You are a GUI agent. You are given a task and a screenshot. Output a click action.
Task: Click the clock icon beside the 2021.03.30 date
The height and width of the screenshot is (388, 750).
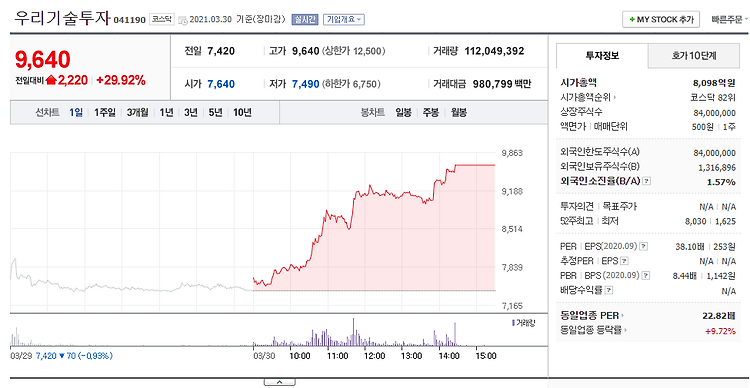(183, 20)
